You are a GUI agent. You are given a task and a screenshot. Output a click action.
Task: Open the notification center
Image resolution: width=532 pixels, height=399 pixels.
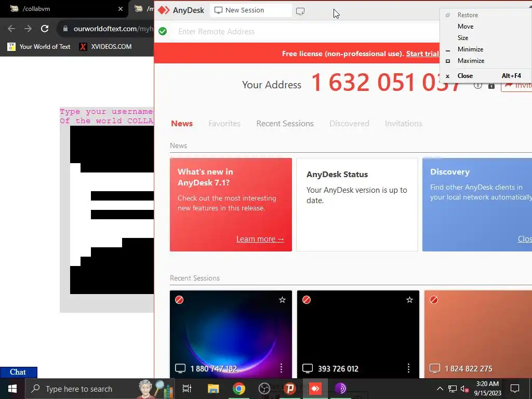click(515, 389)
